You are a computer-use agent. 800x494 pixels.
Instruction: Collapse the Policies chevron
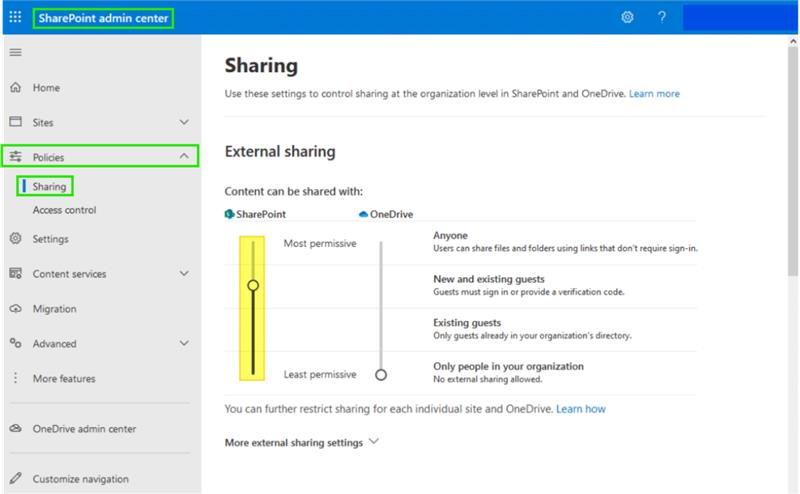[x=184, y=156]
